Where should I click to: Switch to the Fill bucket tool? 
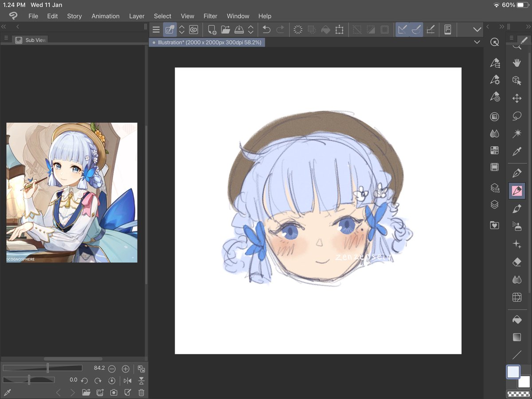click(517, 319)
